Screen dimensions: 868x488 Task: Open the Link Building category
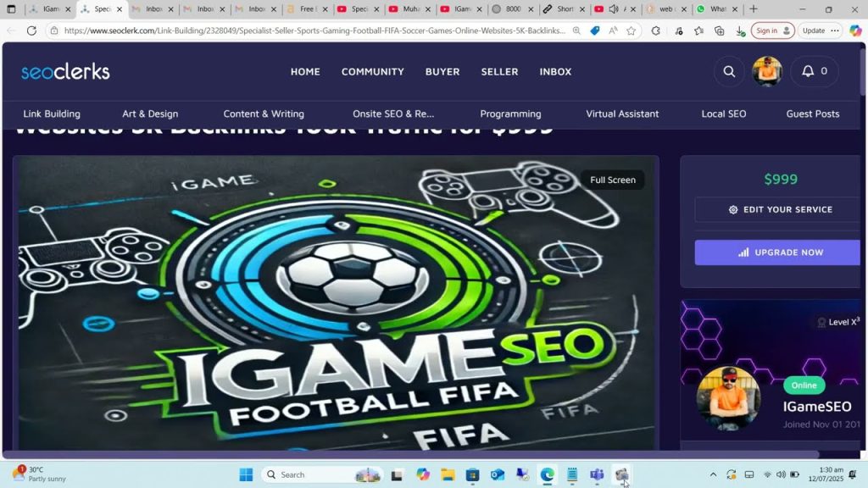[52, 114]
